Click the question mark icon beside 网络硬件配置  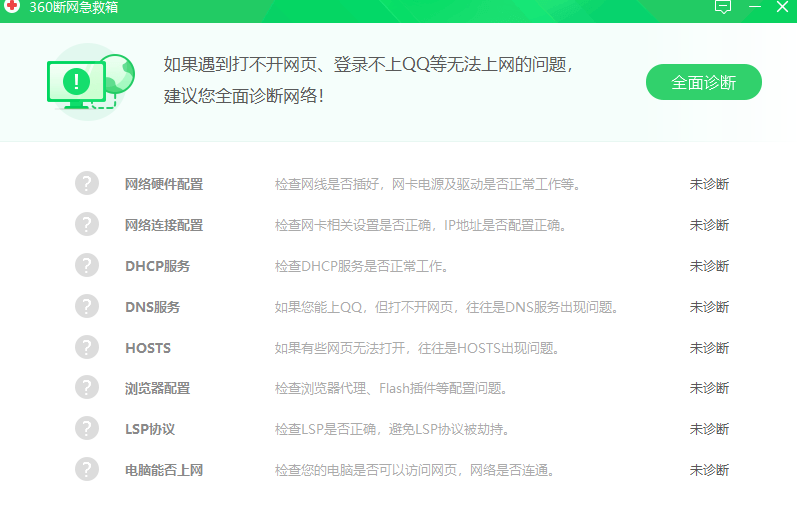click(87, 183)
